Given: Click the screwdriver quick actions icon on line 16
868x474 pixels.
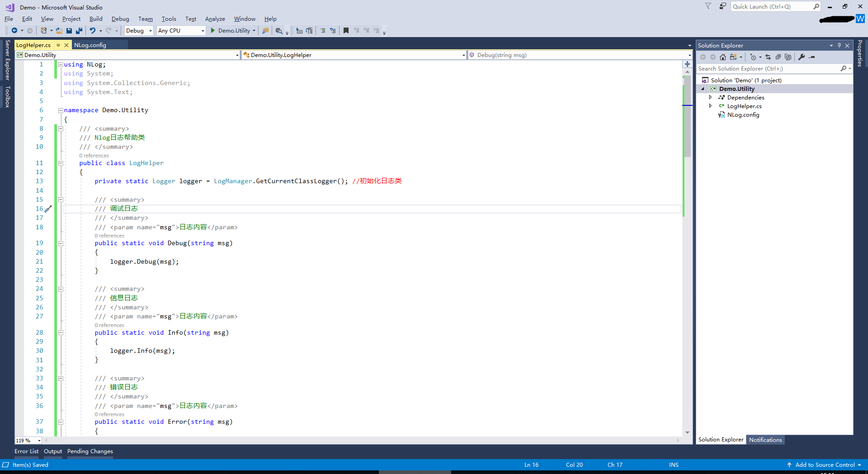Looking at the screenshot, I should pyautogui.click(x=48, y=209).
